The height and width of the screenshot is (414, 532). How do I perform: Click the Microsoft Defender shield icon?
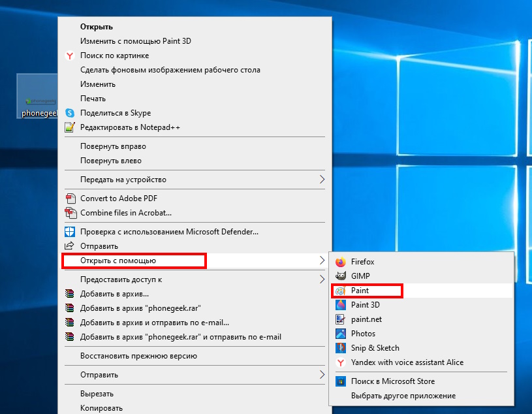(x=70, y=232)
